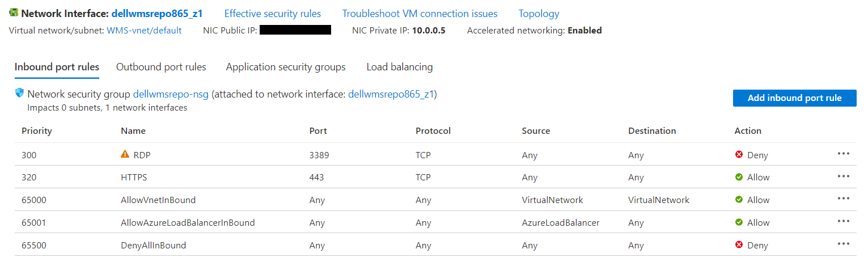Switch to the Outbound port rules tab
Screen dimensions: 868x266
coord(161,67)
